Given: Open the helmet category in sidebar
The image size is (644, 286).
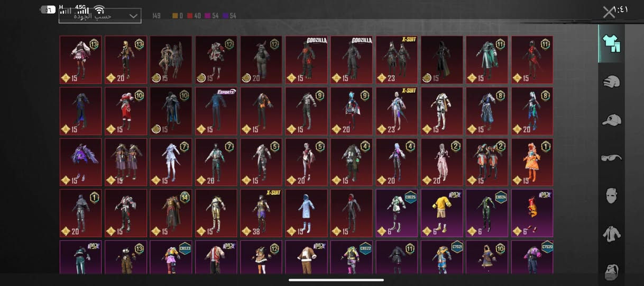Looking at the screenshot, I should tap(611, 82).
